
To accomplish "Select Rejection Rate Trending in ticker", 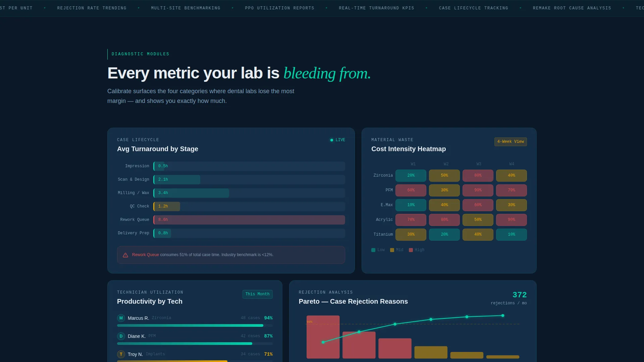I will [92, 8].
